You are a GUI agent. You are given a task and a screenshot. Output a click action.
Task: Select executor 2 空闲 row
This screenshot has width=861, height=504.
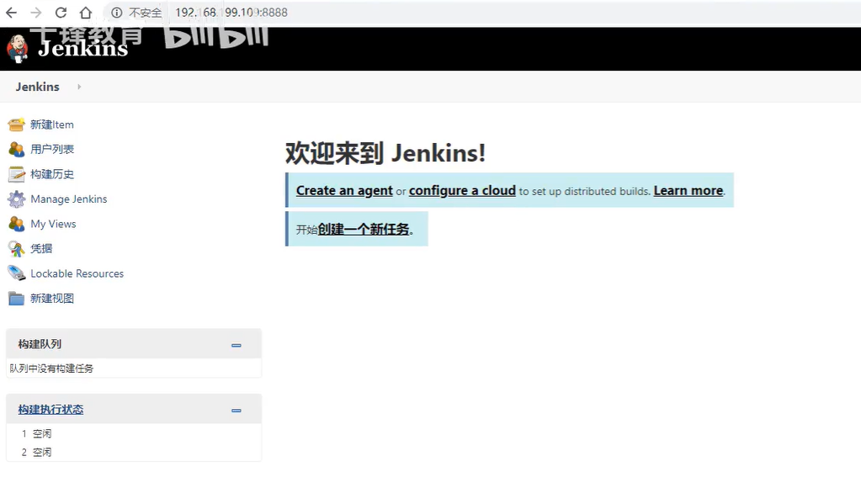134,453
